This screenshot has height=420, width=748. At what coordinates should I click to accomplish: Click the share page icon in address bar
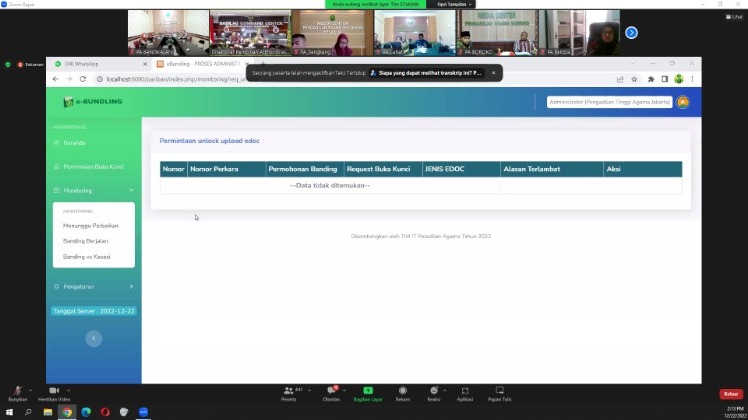pyautogui.click(x=620, y=79)
